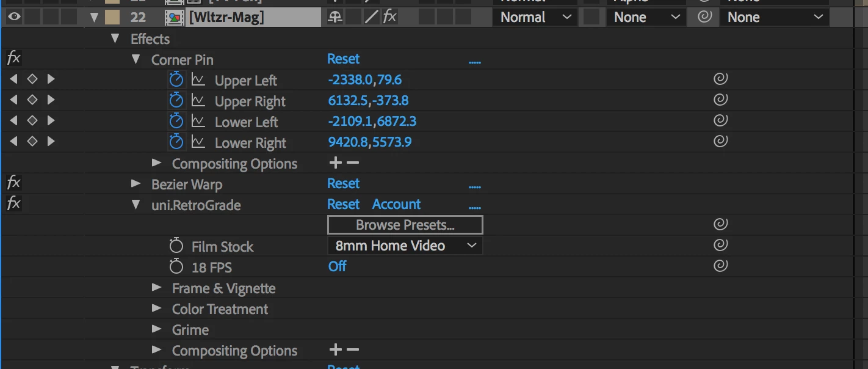The width and height of the screenshot is (868, 369).
Task: Click Upper Right value 6132.5,-373.8
Action: click(x=368, y=101)
